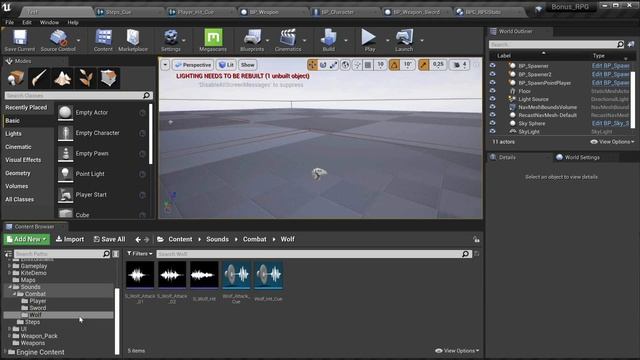Toggle rotation snapping in viewport
Screen dimensions: 640x360
(x=394, y=65)
